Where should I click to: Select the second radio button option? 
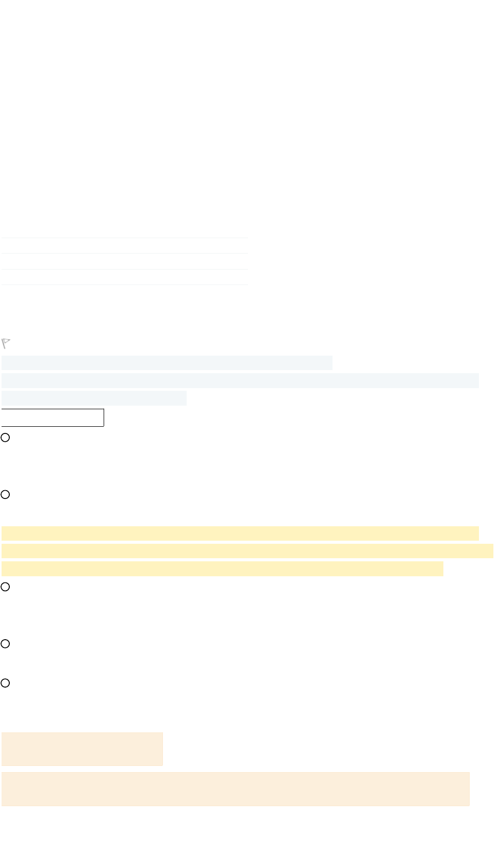[x=5, y=494]
